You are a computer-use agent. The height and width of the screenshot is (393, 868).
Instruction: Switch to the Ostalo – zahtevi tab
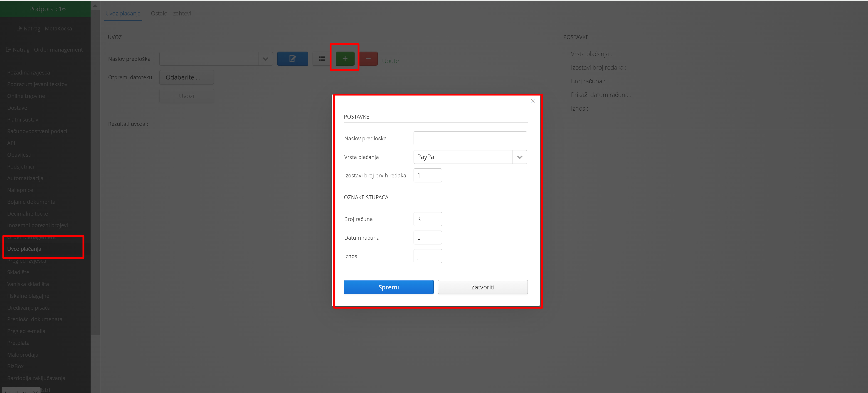click(170, 13)
